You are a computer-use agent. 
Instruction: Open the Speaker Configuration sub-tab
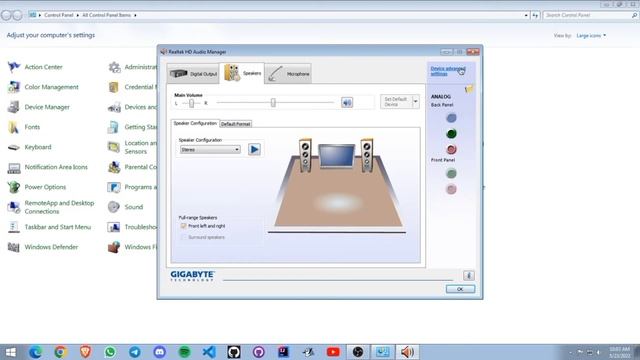click(x=195, y=123)
